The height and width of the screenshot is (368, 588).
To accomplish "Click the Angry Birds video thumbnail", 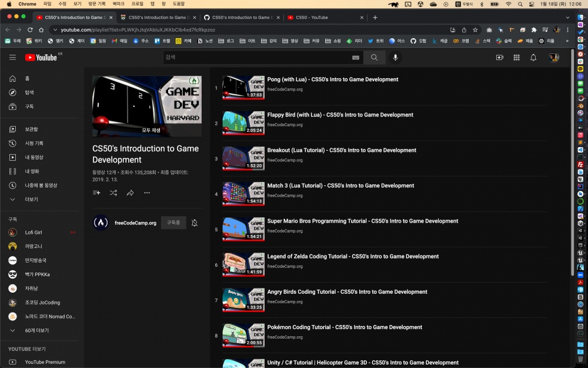I will [243, 300].
